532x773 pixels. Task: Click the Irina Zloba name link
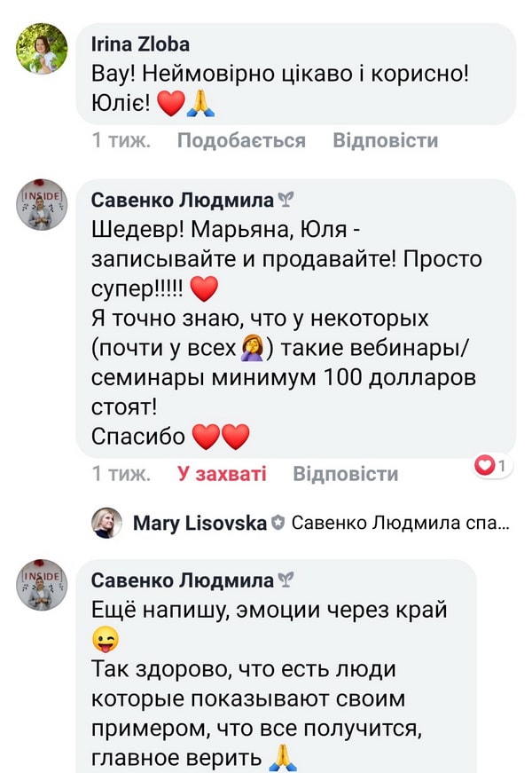coord(140,44)
